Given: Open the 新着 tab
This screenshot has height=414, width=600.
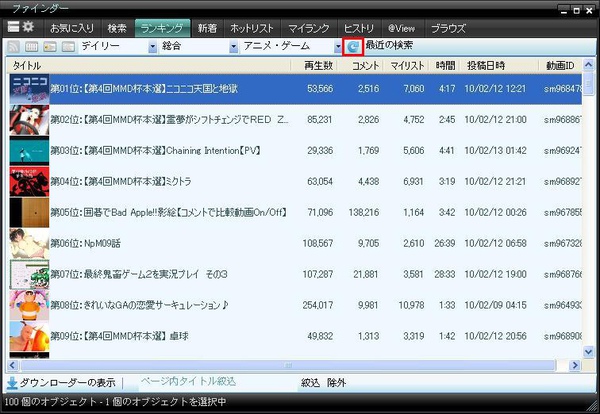Looking at the screenshot, I should click(x=207, y=28).
